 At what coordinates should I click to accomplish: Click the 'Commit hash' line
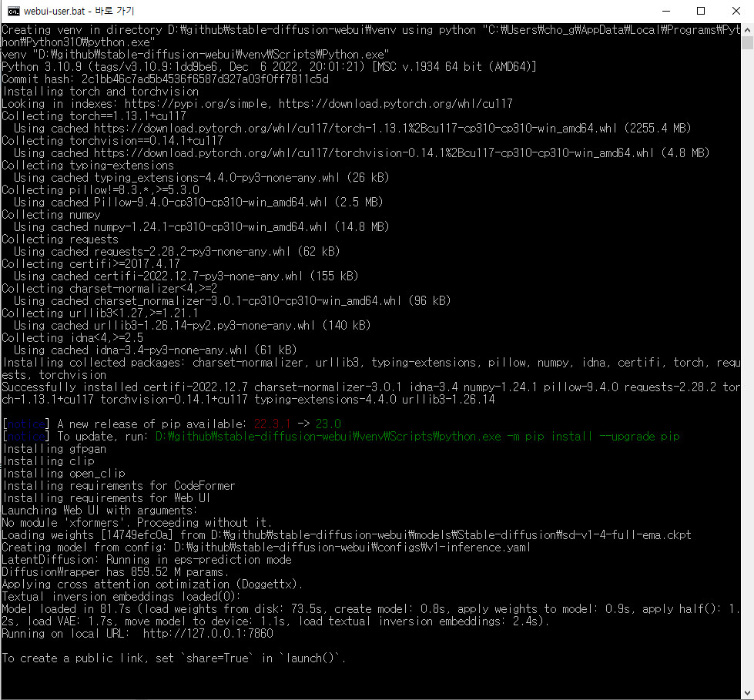click(166, 79)
